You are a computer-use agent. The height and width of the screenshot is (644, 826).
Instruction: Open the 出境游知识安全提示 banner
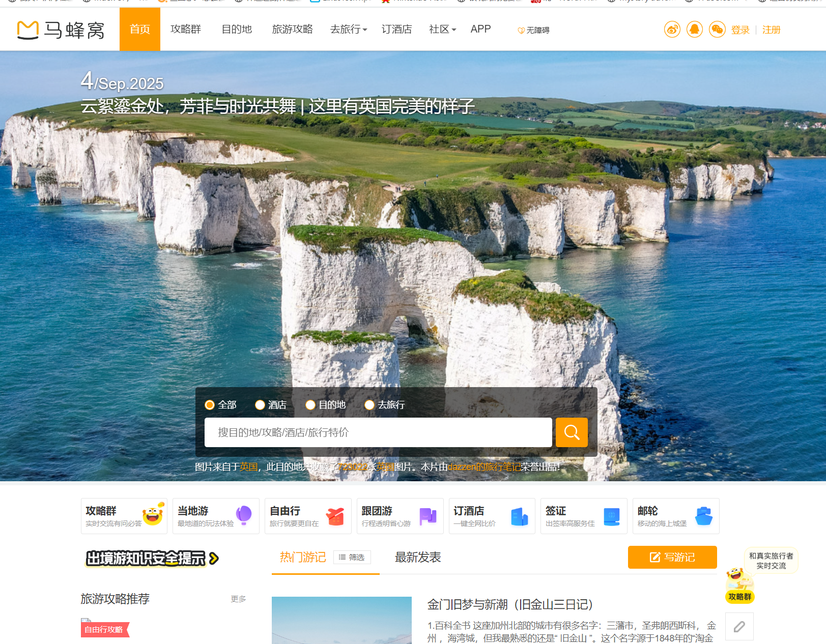point(152,559)
